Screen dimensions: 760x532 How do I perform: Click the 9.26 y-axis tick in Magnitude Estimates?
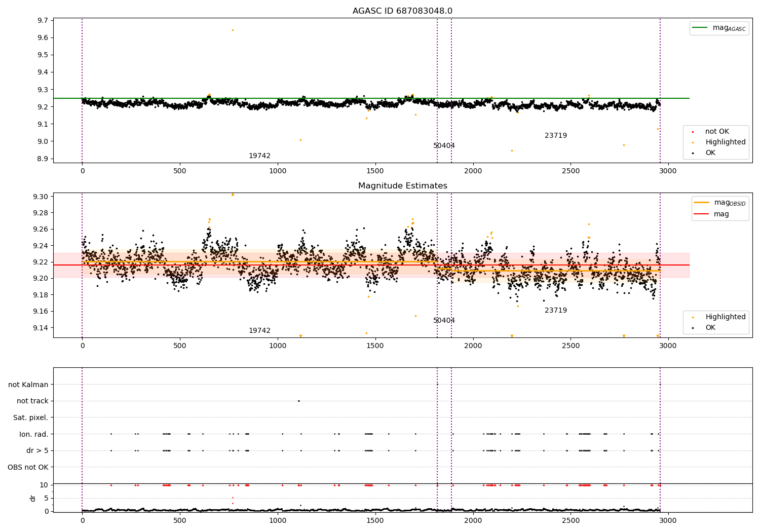pyautogui.click(x=41, y=230)
